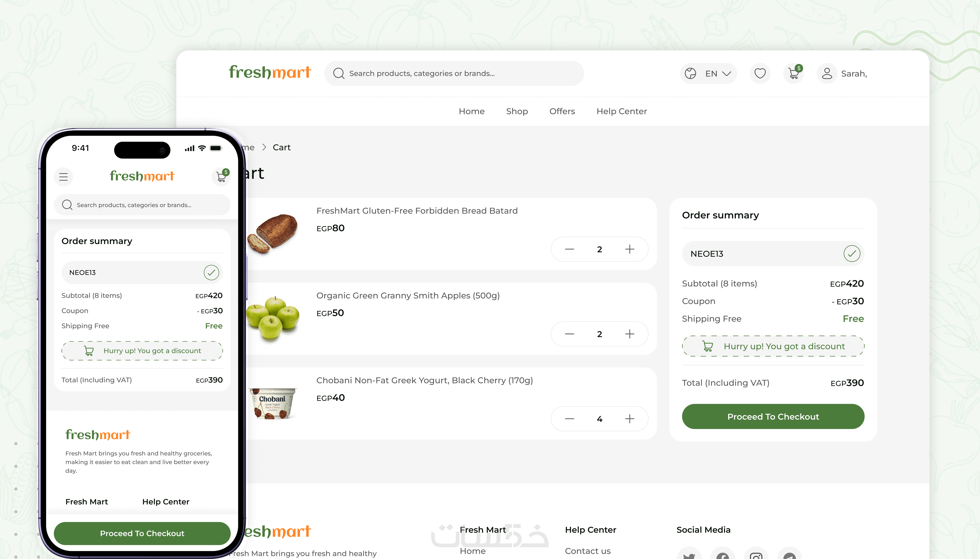Go to the Shop menu item
Image resolution: width=980 pixels, height=559 pixels.
(517, 111)
